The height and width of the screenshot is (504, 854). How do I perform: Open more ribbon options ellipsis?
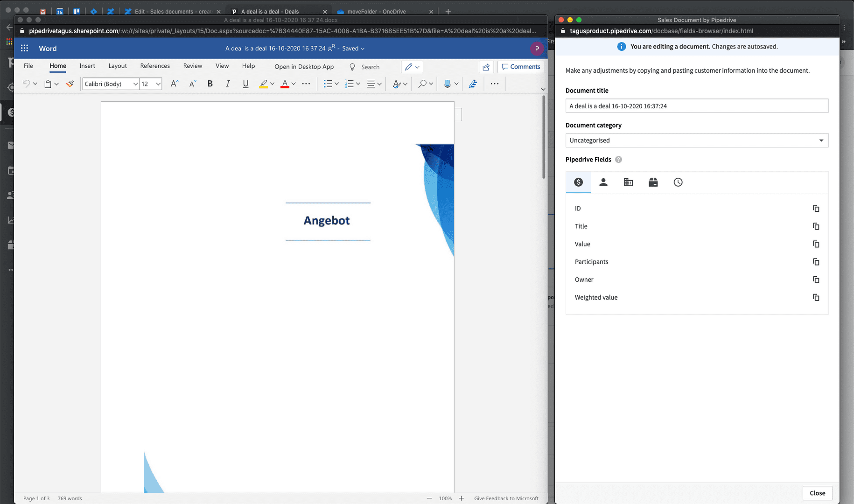(x=495, y=84)
